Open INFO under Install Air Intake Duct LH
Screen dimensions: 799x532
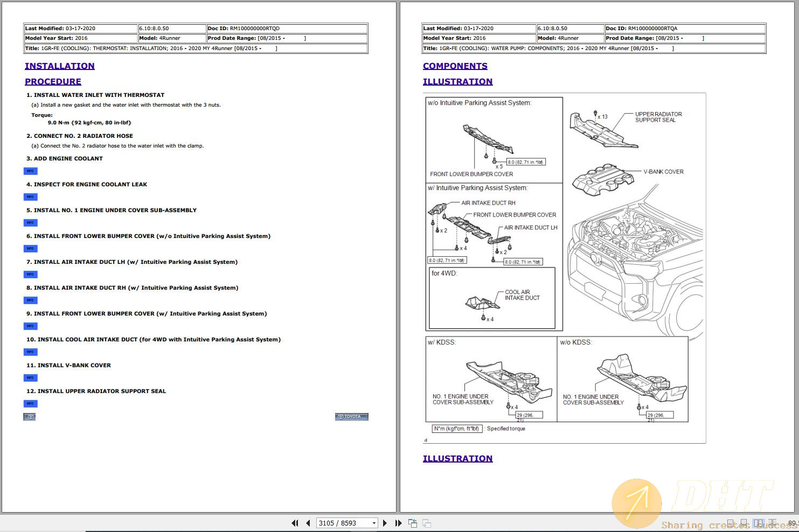[x=30, y=275]
